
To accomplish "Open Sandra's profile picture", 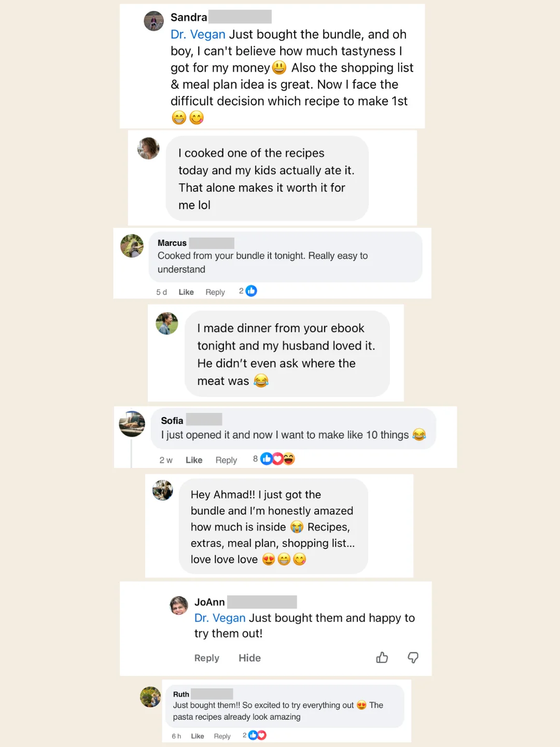I will (153, 21).
